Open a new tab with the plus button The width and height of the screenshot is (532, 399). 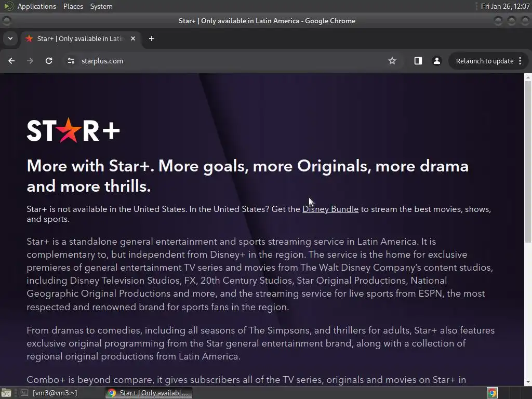(x=152, y=38)
